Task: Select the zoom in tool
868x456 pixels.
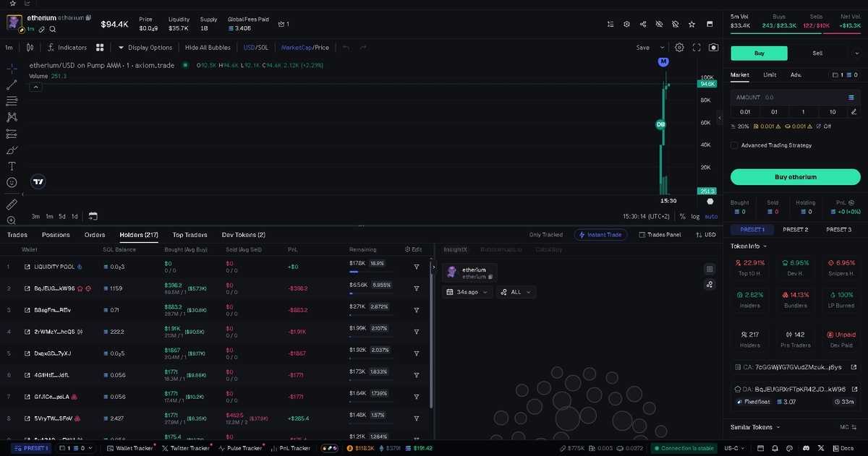Action: coord(12,220)
